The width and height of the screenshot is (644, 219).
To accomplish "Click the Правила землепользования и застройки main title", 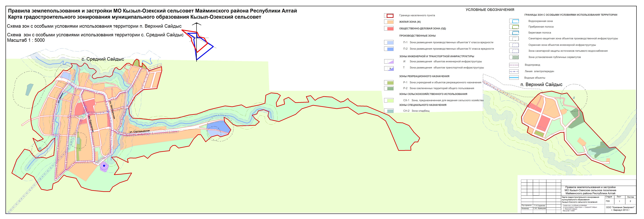I will tap(152, 11).
